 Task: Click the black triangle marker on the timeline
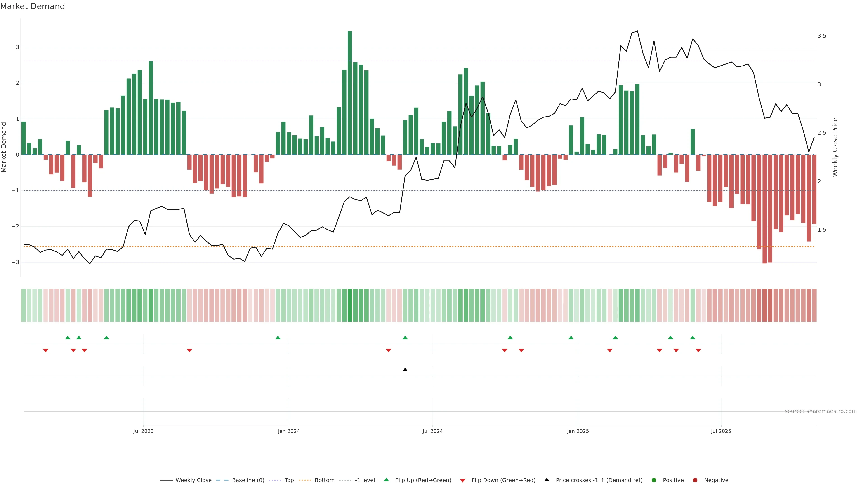click(x=405, y=370)
